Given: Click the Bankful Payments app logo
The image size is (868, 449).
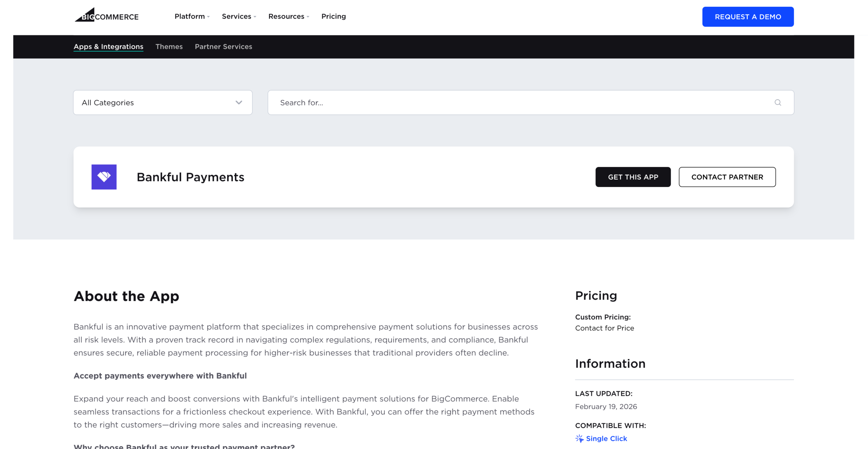Looking at the screenshot, I should [104, 177].
